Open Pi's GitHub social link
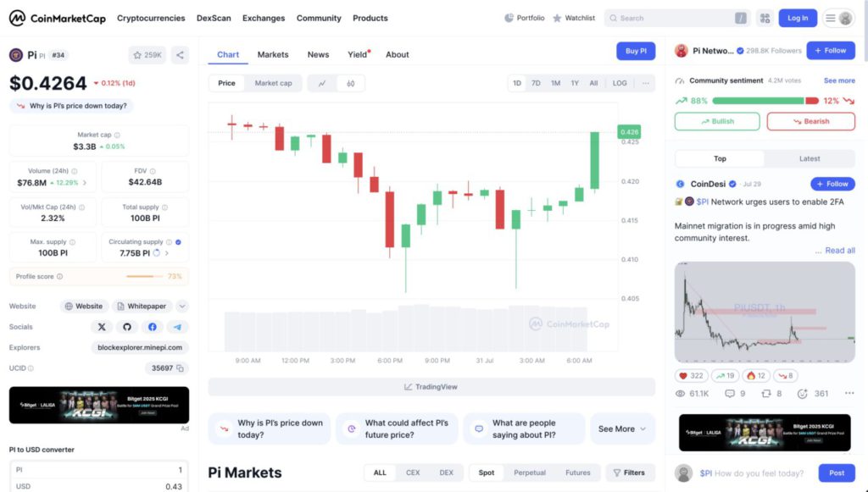This screenshot has width=868, height=492. (x=127, y=327)
